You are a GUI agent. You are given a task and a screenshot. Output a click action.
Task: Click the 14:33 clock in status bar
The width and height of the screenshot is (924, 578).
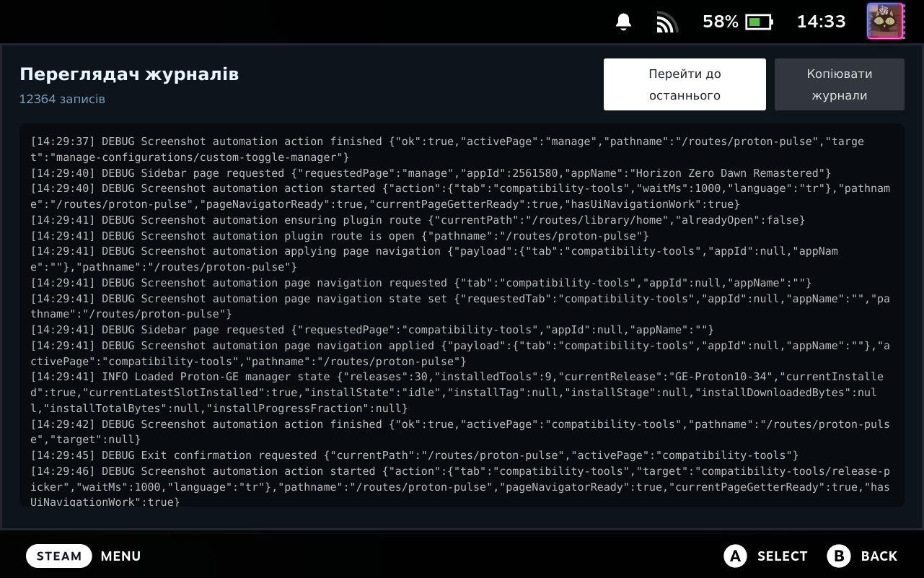coord(821,22)
